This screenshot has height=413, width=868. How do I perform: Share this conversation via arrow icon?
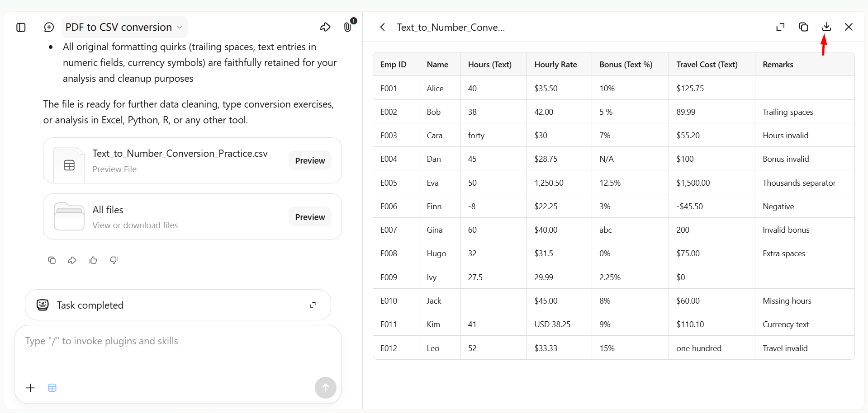[325, 27]
